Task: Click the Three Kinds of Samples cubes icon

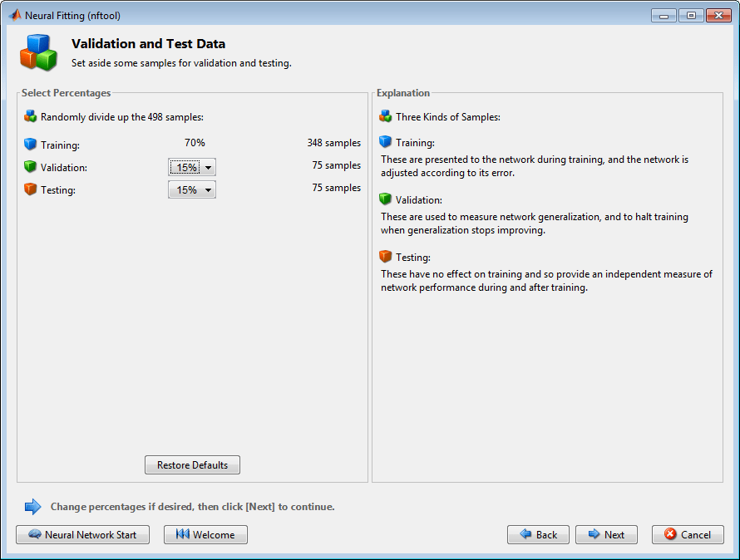Action: 385,116
